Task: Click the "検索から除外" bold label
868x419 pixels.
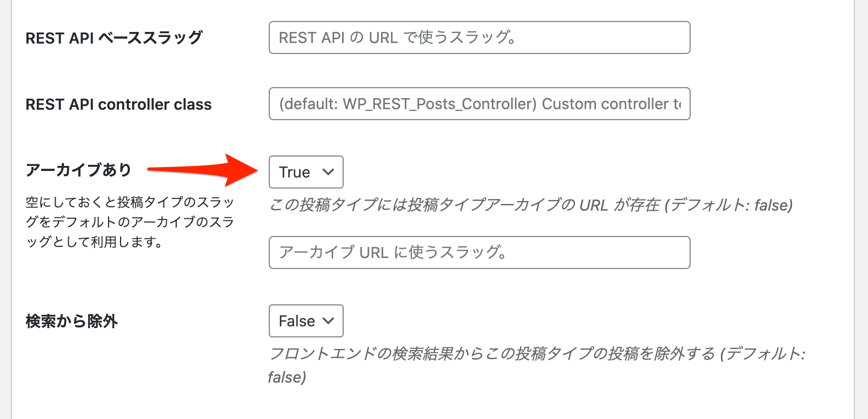Action: pos(72,321)
